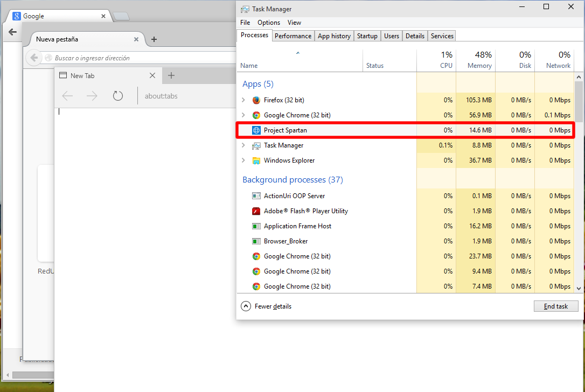Viewport: 585px width, 392px height.
Task: Expand the Windows Explorer process group
Action: coord(243,160)
